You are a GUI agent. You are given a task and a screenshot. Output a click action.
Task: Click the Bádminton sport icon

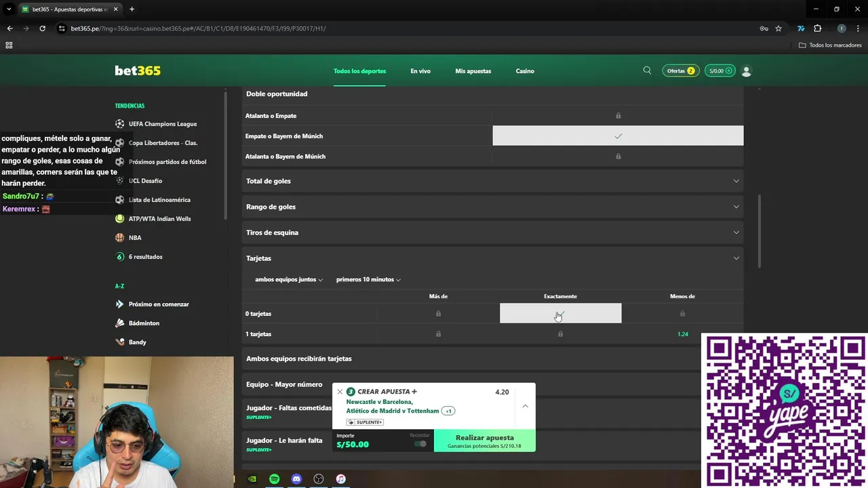pos(120,323)
